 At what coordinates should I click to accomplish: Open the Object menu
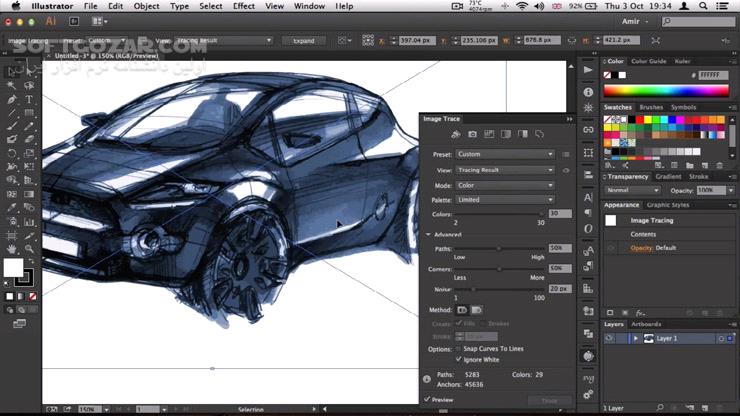[146, 6]
